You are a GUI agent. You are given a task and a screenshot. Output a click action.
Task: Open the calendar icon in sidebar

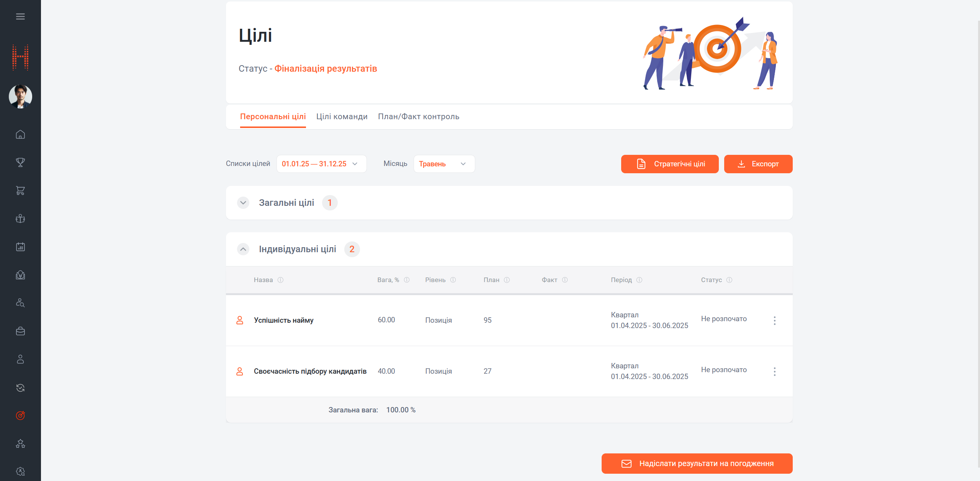pyautogui.click(x=20, y=247)
